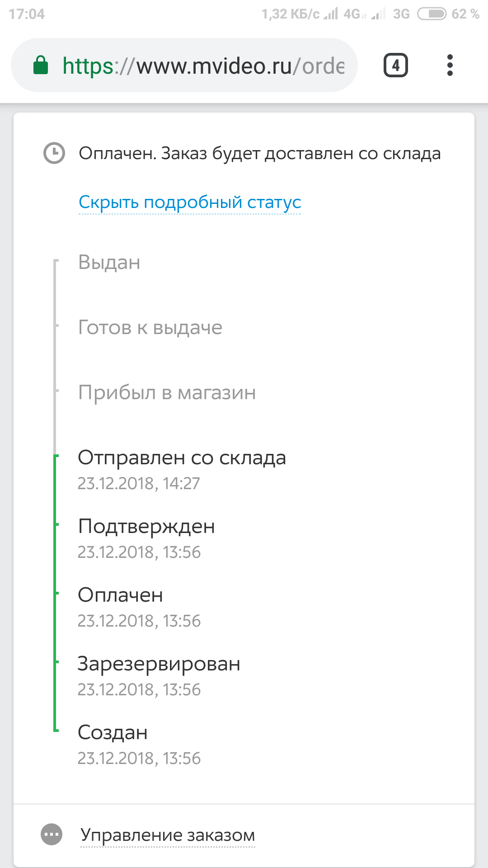Select the Отправлен со склада entry
The image size is (488, 868).
[182, 458]
